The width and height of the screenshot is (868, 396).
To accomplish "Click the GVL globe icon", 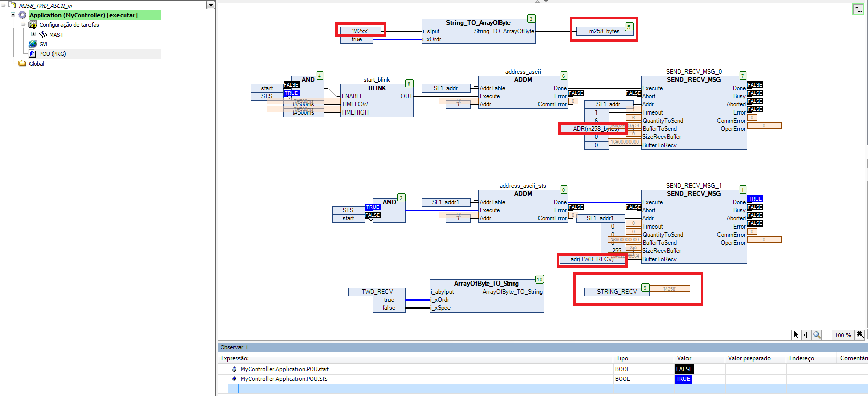I will tap(33, 44).
